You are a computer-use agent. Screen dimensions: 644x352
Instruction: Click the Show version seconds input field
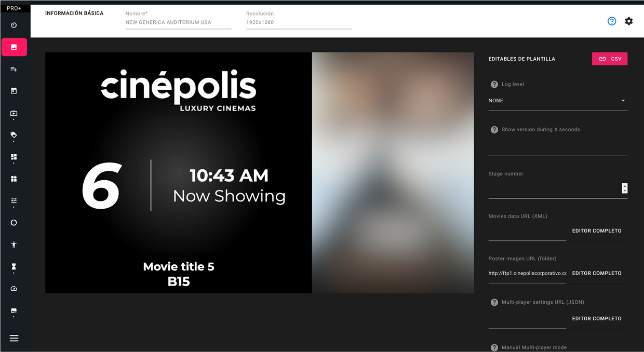[557, 148]
